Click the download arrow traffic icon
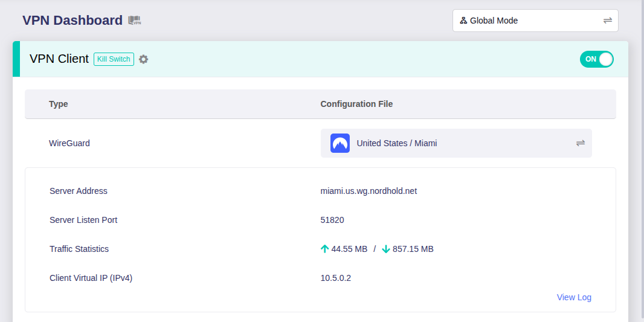The width and height of the screenshot is (644, 322). [x=386, y=249]
